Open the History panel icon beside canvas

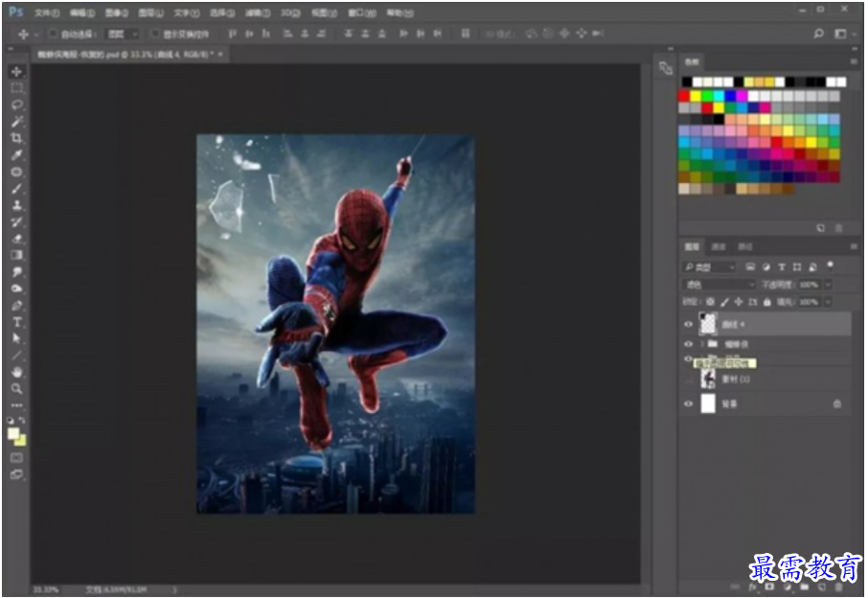pos(666,68)
